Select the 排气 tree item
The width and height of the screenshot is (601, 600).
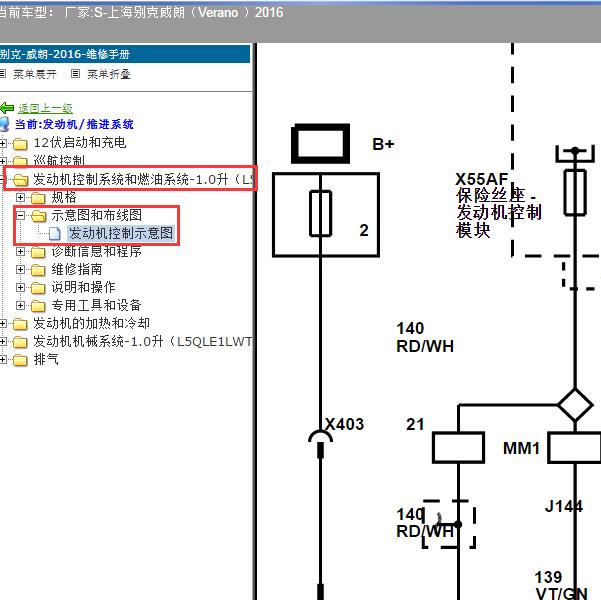click(x=46, y=359)
